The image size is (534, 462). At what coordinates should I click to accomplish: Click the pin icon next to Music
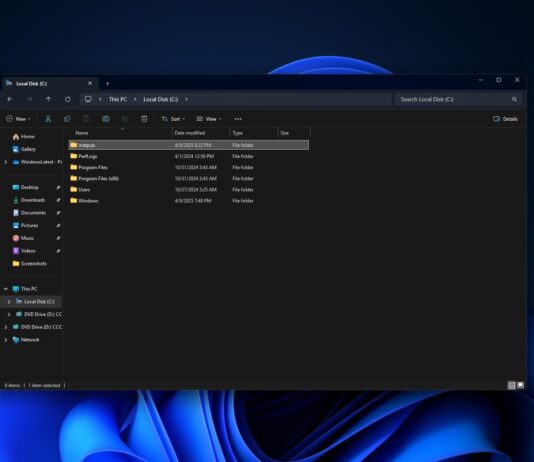58,238
